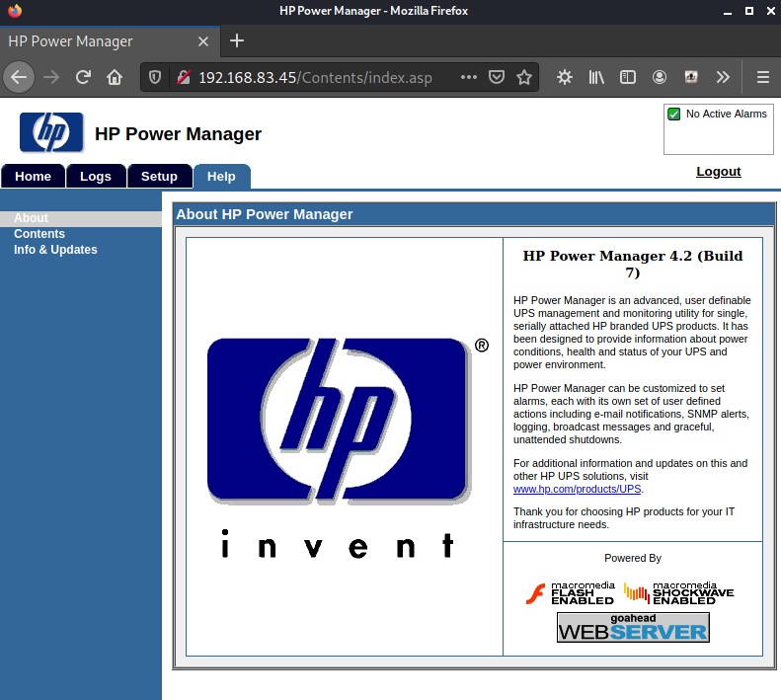Click the Firefox icon in title bar
Viewport: 781px width, 700px height.
click(x=15, y=11)
